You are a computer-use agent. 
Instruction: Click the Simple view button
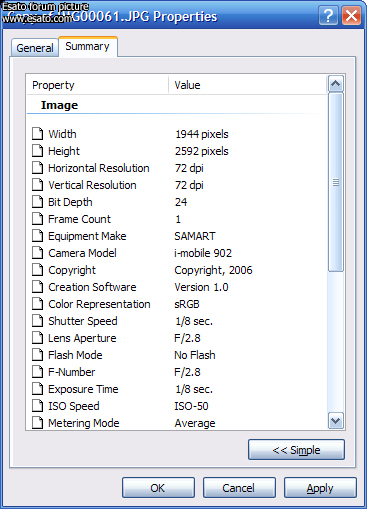[x=296, y=450]
